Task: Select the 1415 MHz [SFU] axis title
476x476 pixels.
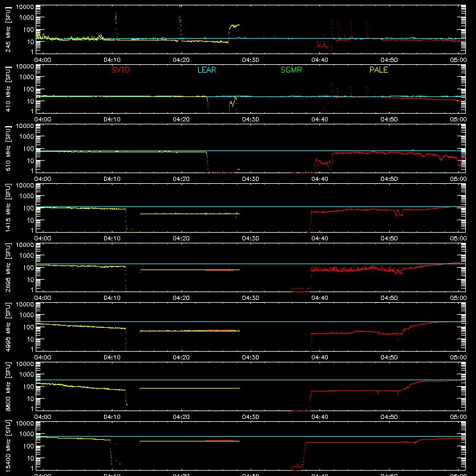Action: [x=8, y=208]
